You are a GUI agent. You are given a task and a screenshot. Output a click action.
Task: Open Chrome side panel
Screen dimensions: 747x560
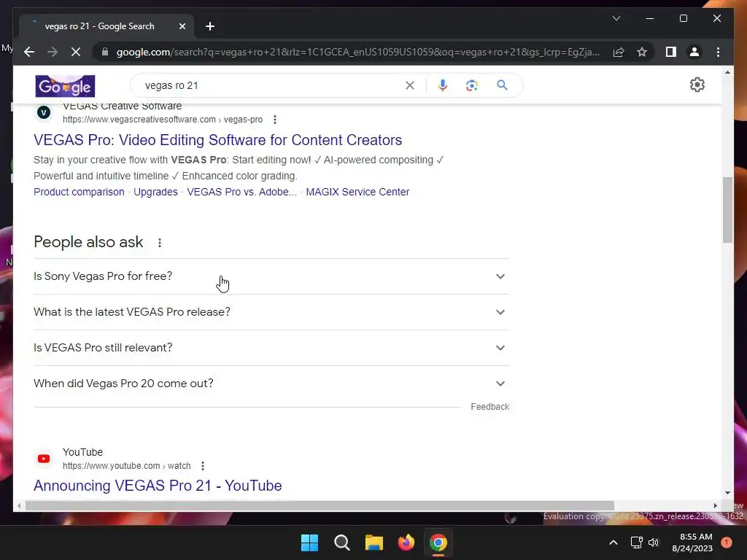click(x=671, y=52)
